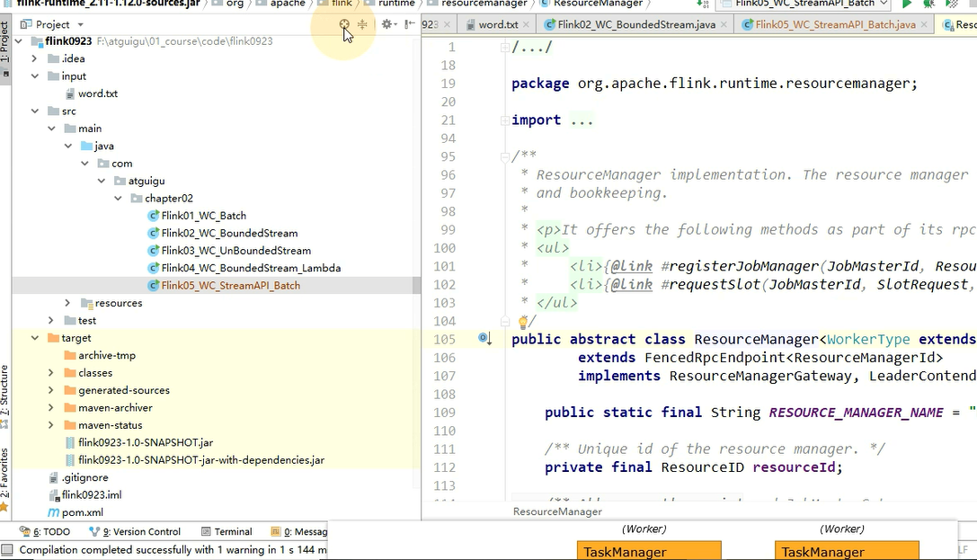Screen dimensions: 977x560
Task: Open the Project view mode dropdown
Action: [80, 24]
